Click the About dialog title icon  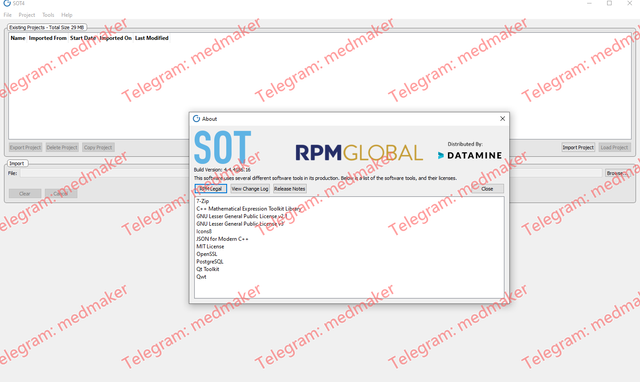(x=196, y=119)
